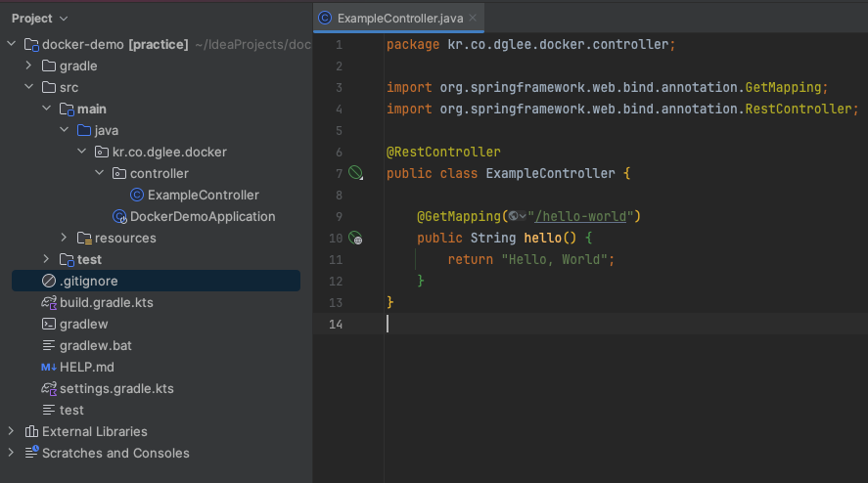Viewport: 868px width, 483px height.
Task: Open the URL globe dropdown in @GetMapping
Action: click(x=517, y=216)
